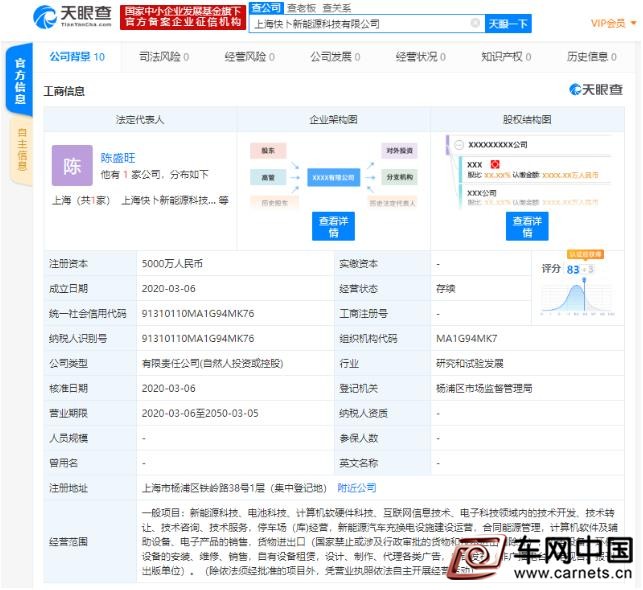
Task: Open the 历史信息 tab
Action: 592,57
